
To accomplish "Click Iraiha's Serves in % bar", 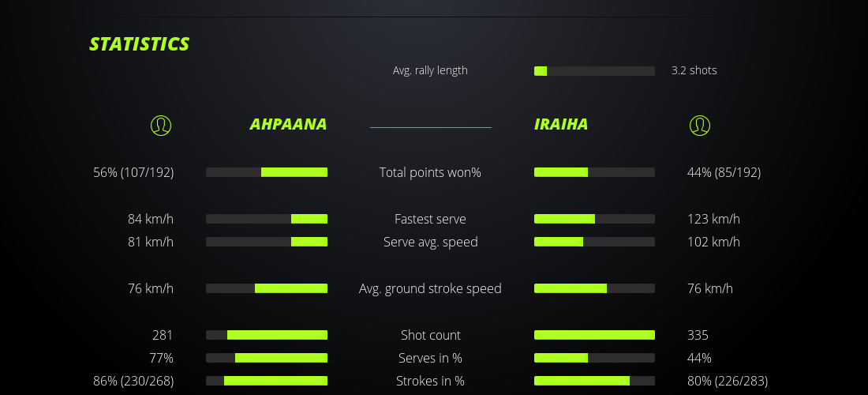I will point(594,358).
